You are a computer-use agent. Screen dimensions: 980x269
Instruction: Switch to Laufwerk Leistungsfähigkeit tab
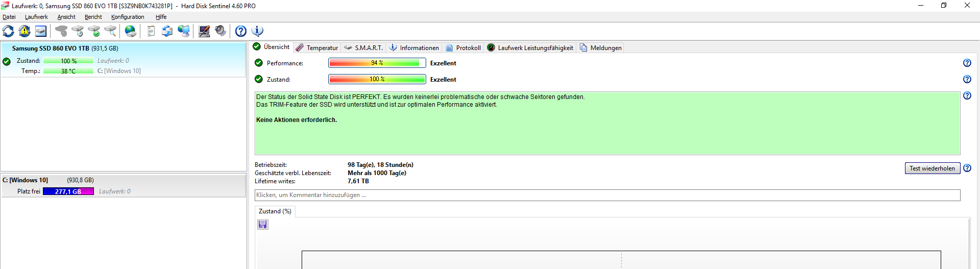(530, 47)
